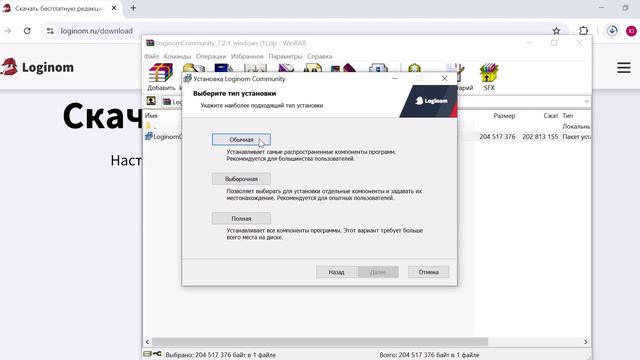Minimize the Loginom installer dialog
This screenshot has width=640, height=360.
tap(394, 78)
